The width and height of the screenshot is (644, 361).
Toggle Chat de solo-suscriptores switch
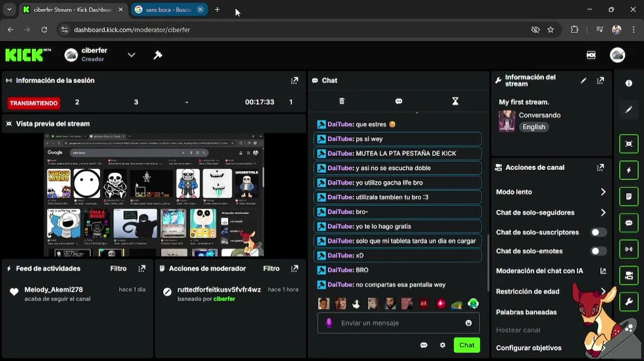tap(598, 232)
